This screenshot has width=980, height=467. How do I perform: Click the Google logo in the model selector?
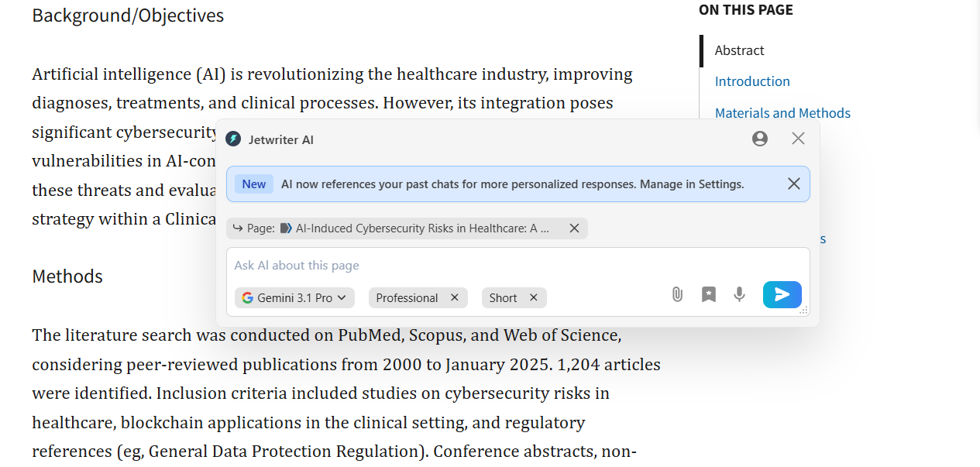[248, 298]
